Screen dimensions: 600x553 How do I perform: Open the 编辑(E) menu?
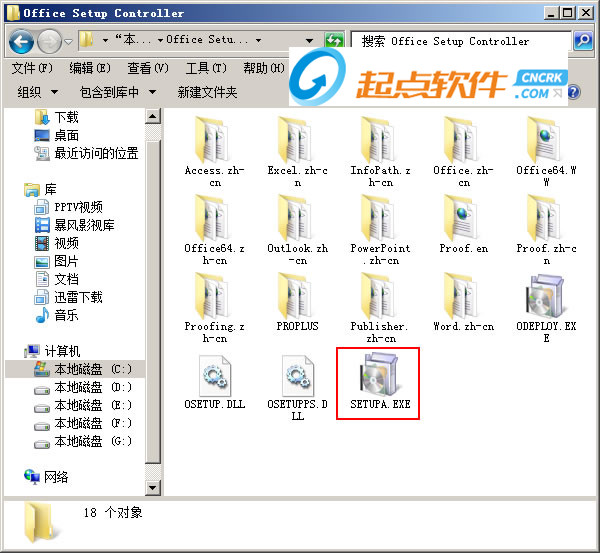(90, 69)
